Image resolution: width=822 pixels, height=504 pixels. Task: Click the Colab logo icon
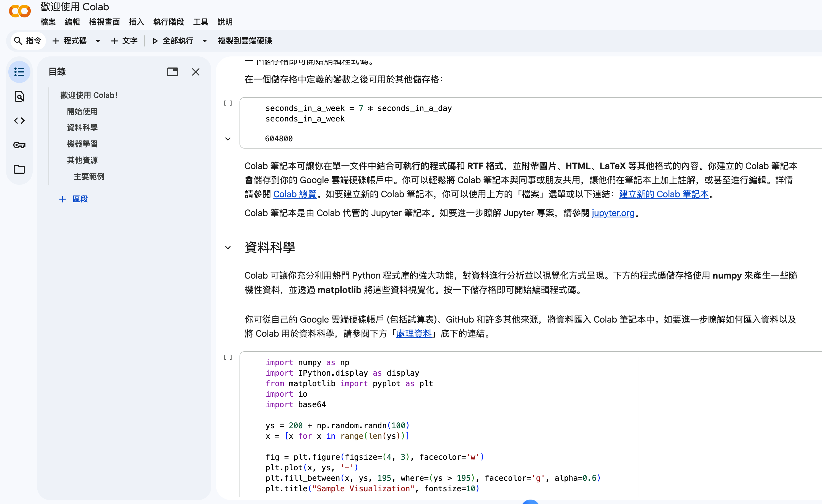tap(20, 12)
